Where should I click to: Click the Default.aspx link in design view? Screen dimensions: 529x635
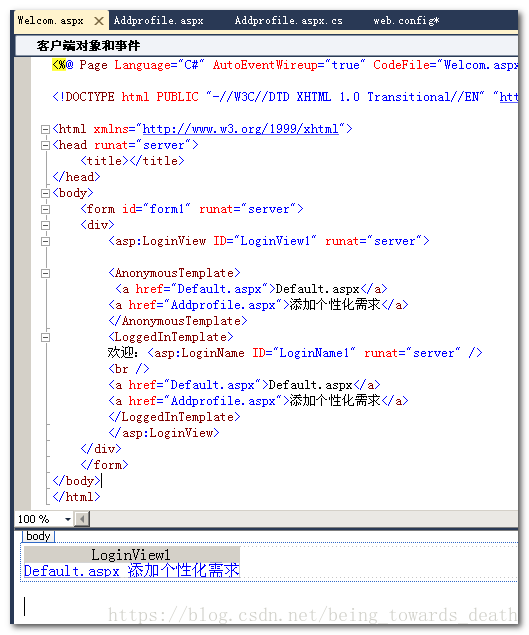72,571
